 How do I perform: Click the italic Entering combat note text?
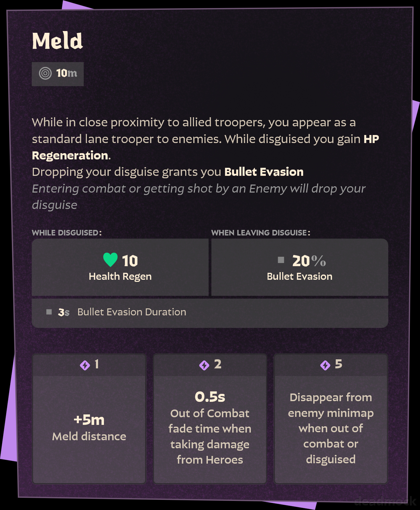tap(199, 189)
